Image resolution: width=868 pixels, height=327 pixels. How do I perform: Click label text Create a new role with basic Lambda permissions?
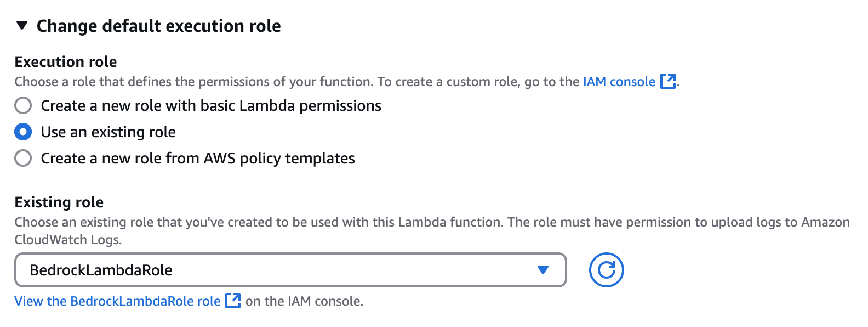tap(211, 105)
